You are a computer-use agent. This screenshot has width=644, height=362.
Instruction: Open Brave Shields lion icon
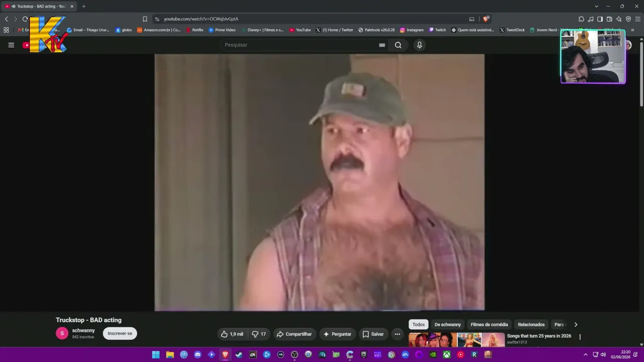486,19
